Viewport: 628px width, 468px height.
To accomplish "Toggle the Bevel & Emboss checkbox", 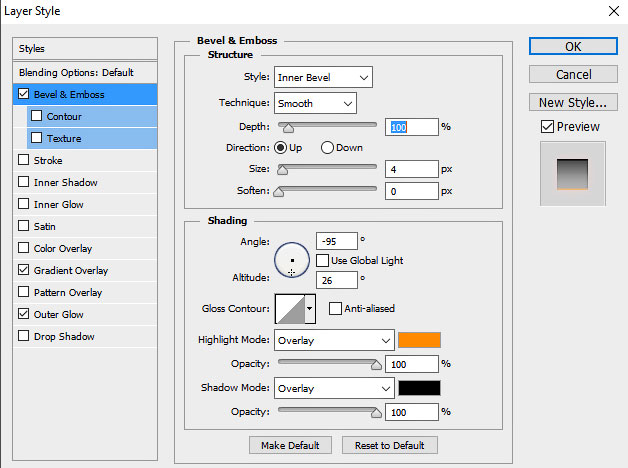I will point(24,94).
